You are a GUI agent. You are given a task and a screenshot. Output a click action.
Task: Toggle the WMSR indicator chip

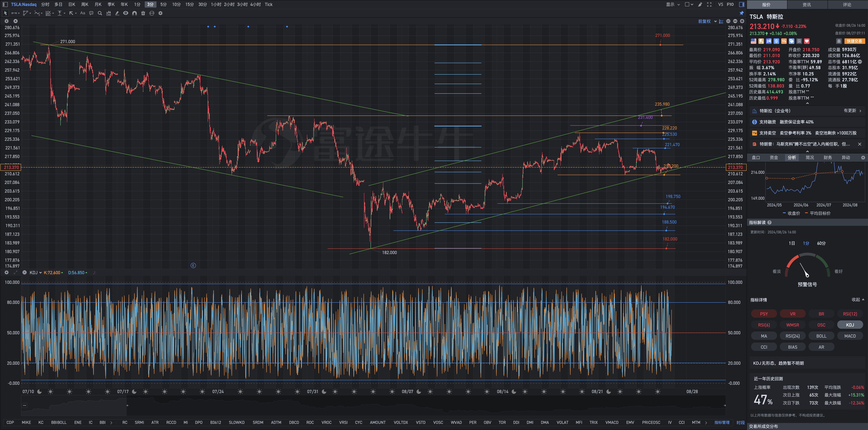pyautogui.click(x=792, y=325)
